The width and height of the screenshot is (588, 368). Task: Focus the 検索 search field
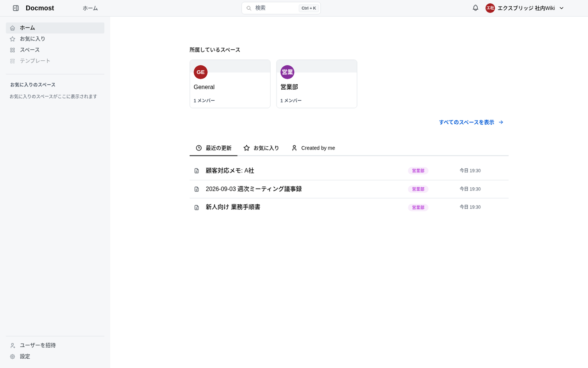(x=281, y=8)
